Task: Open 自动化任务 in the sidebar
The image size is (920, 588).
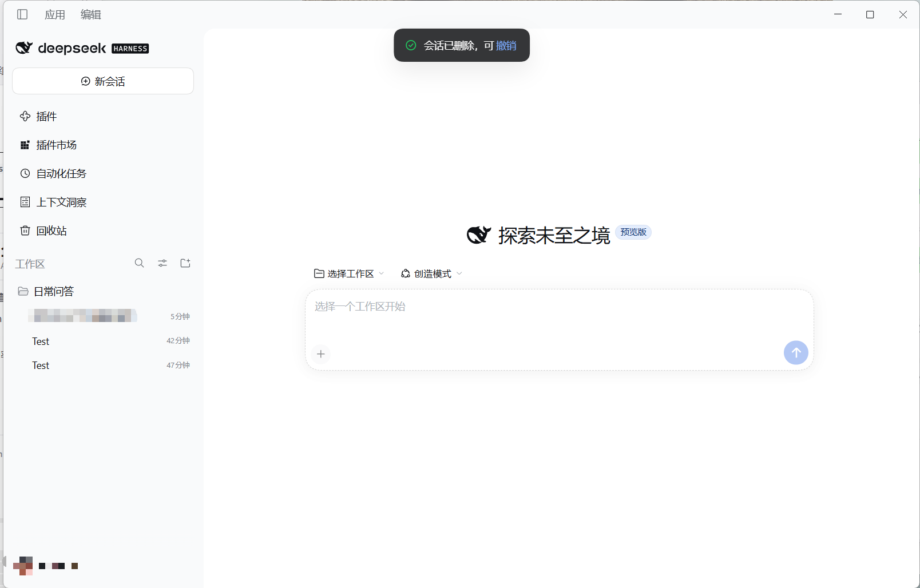Action: [103, 174]
